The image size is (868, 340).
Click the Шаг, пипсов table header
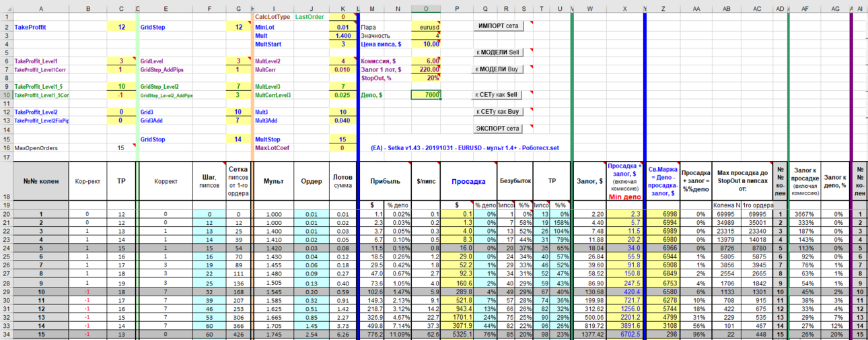[211, 181]
